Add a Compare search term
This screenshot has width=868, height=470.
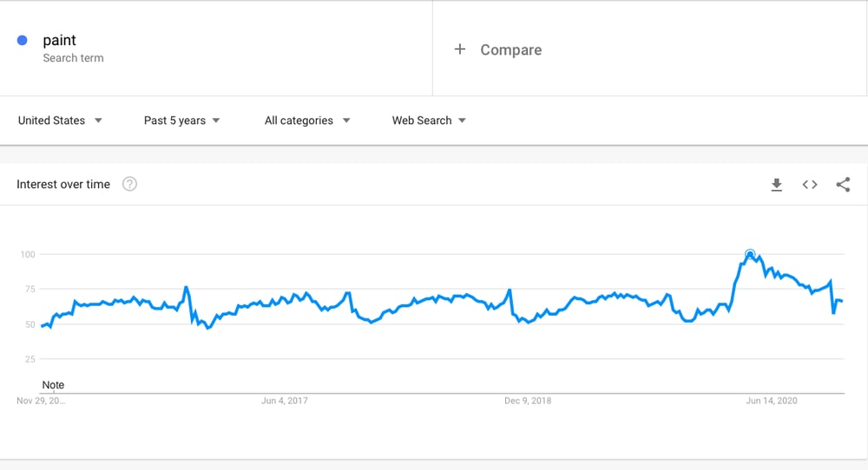pos(510,50)
